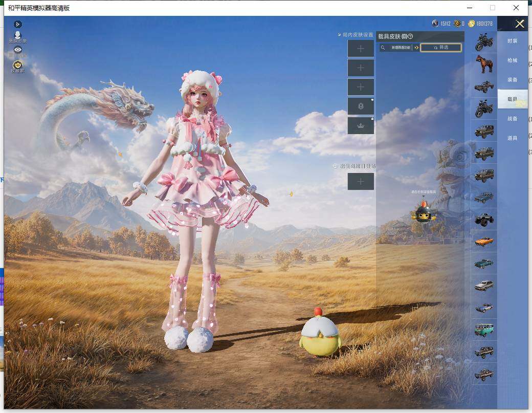Open the gold gear collection badge
The height and width of the screenshot is (413, 532).
coord(17,66)
